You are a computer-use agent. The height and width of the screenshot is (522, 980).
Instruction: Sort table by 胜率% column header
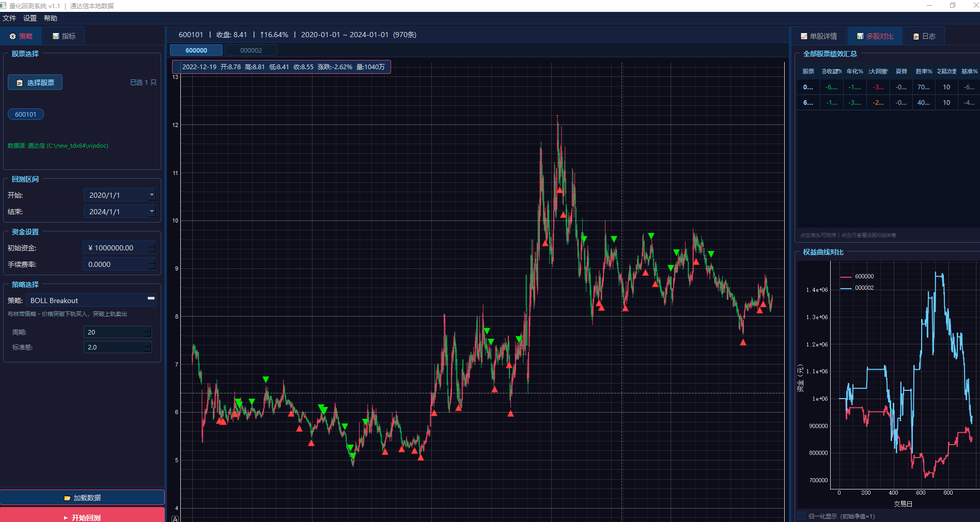point(923,72)
